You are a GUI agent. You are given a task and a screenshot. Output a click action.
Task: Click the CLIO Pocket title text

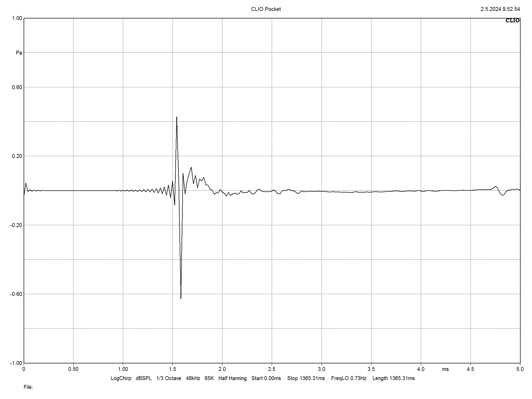[x=266, y=9]
